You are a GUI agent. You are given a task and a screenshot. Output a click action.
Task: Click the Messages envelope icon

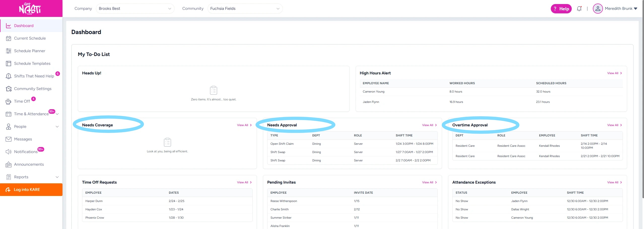pos(9,139)
